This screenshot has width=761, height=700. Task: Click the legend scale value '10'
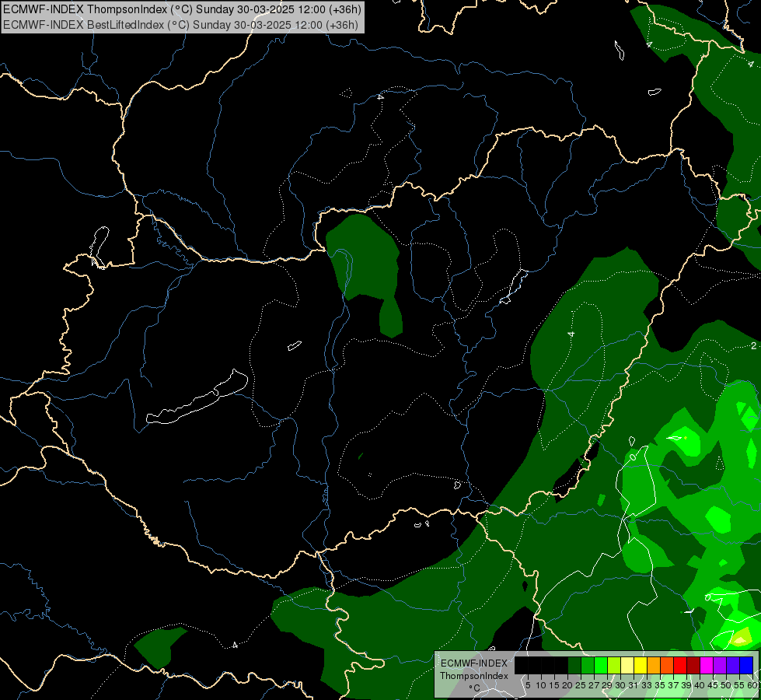pos(541,685)
